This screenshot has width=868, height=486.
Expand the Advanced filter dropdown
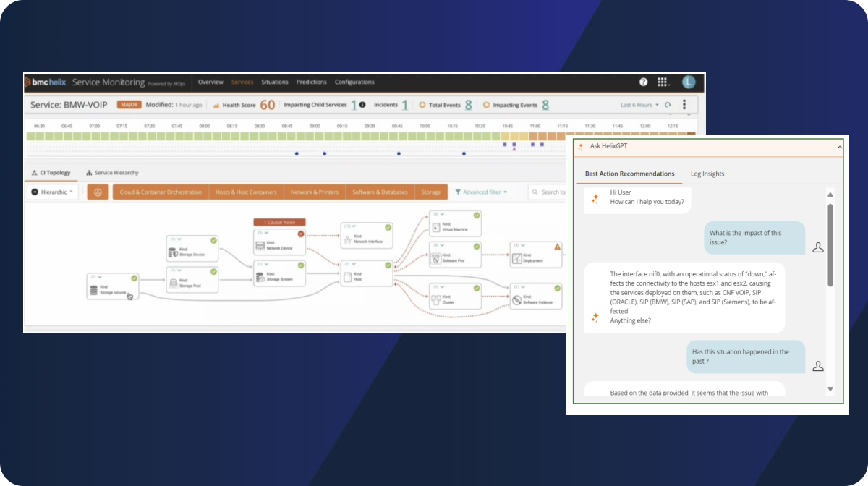[x=481, y=192]
